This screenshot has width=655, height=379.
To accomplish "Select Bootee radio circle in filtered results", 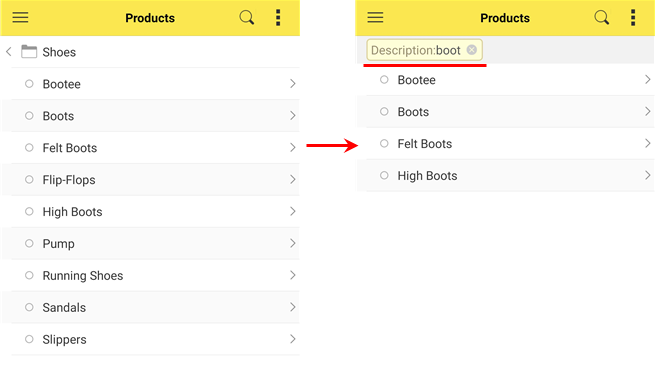I will click(x=384, y=79).
